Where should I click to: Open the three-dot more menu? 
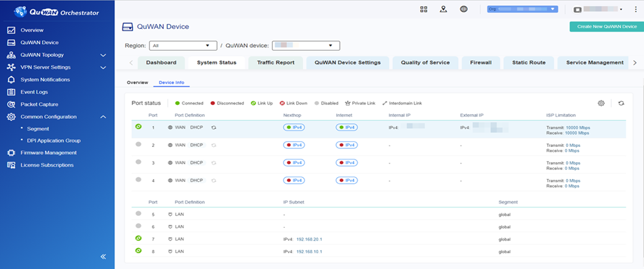tap(635, 9)
